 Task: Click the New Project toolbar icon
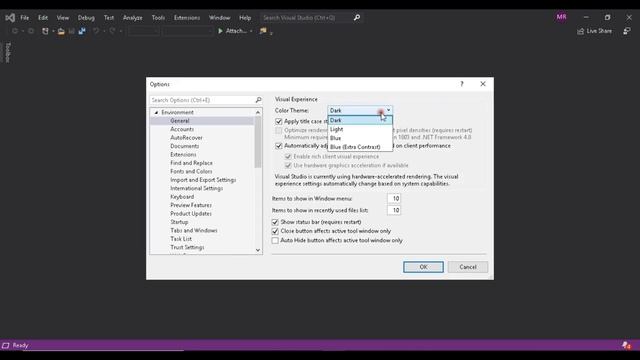(x=45, y=31)
